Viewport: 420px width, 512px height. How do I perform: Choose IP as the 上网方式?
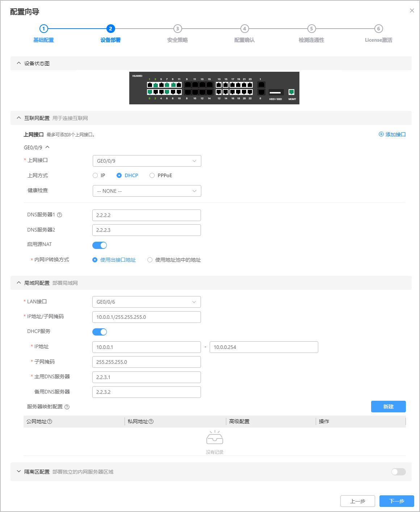point(95,175)
